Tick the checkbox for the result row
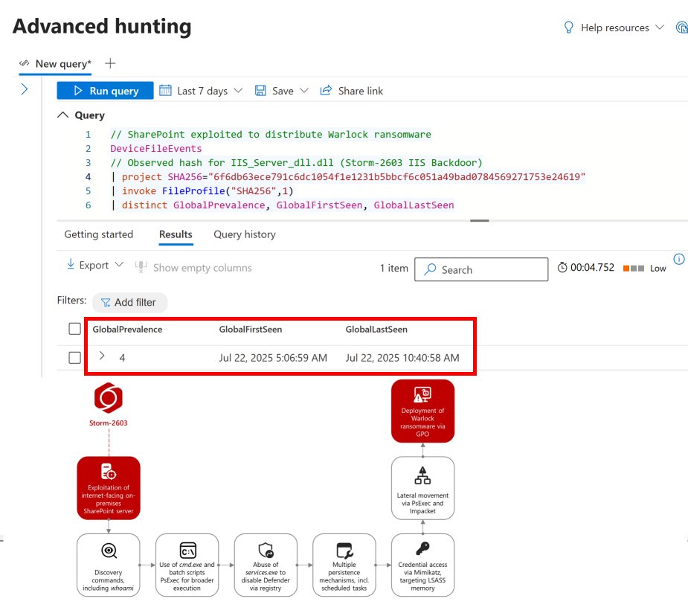The width and height of the screenshot is (688, 616). click(x=75, y=357)
